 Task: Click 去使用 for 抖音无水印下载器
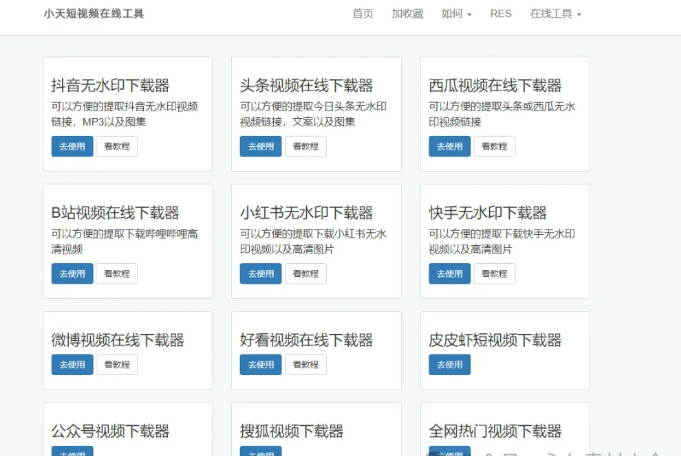(72, 146)
